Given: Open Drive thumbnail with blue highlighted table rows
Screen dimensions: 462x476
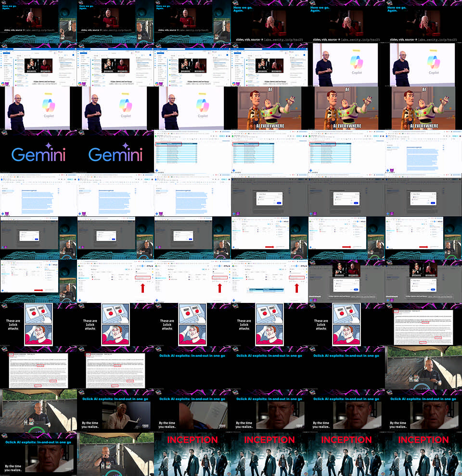Looking at the screenshot, I should coord(269,281).
